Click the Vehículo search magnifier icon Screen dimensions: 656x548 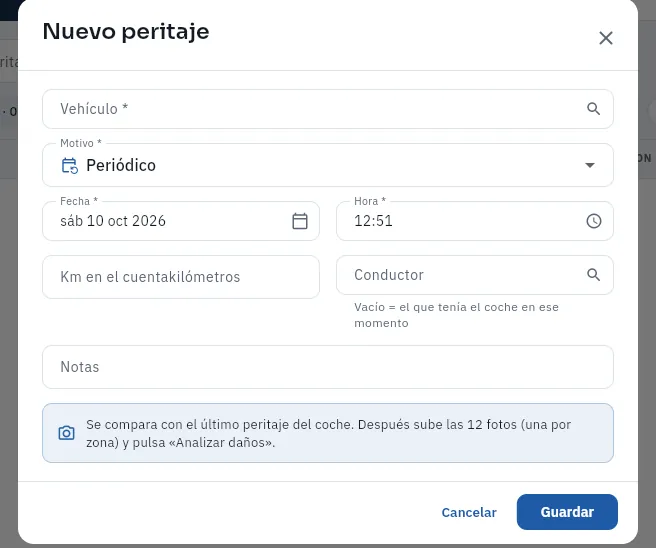[593, 109]
